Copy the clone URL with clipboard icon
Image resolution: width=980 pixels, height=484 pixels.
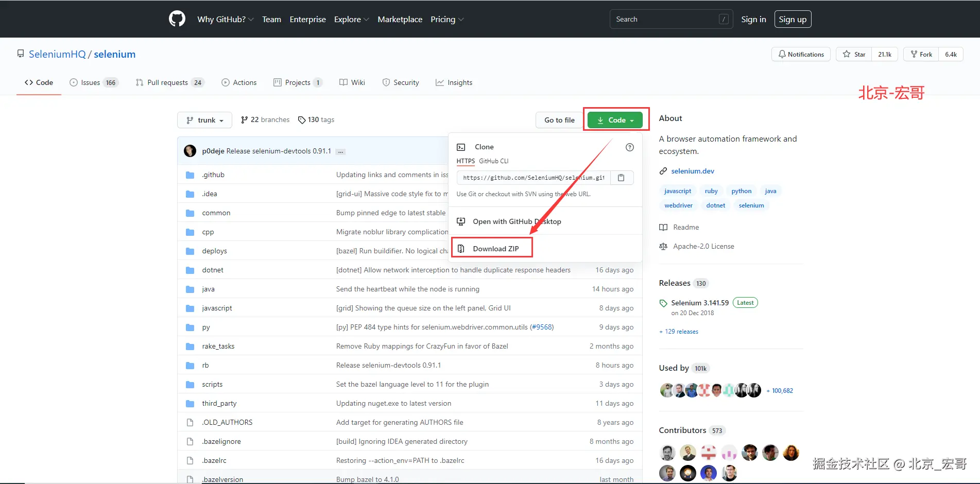point(622,178)
